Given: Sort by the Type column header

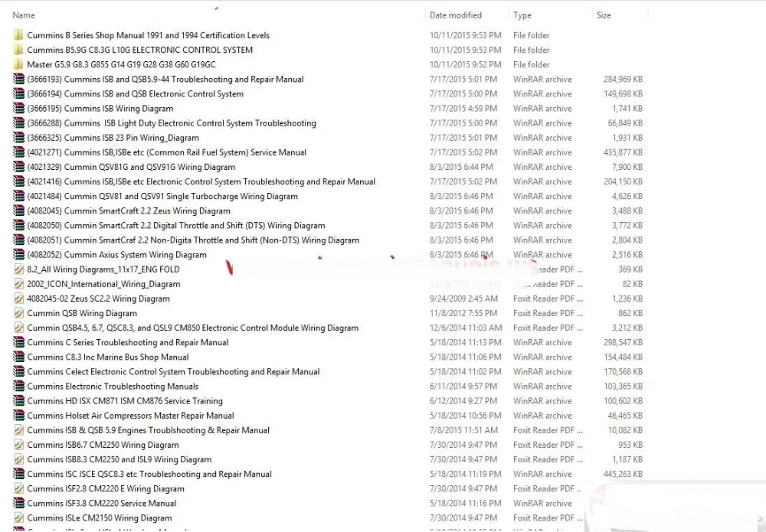Looking at the screenshot, I should (x=522, y=15).
